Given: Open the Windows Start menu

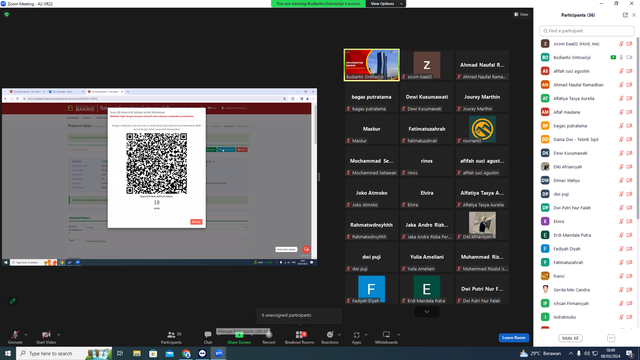Looking at the screenshot, I should tap(8, 353).
